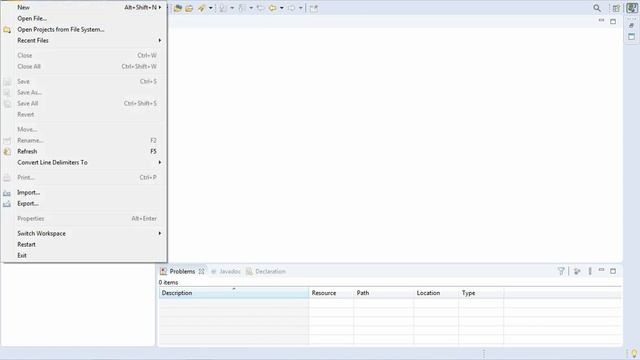This screenshot has height=360, width=640.
Task: Click the folder icon beside Open Projects
Action: click(7, 29)
